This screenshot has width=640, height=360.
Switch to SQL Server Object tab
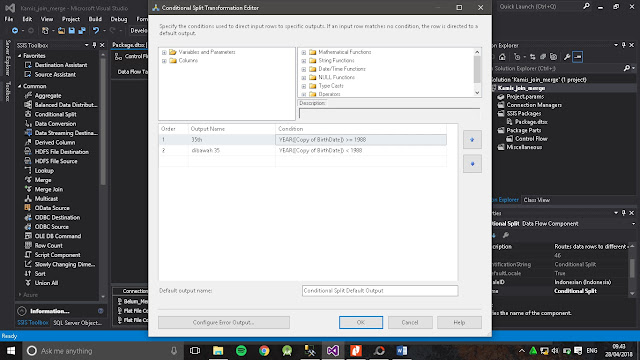[x=77, y=323]
